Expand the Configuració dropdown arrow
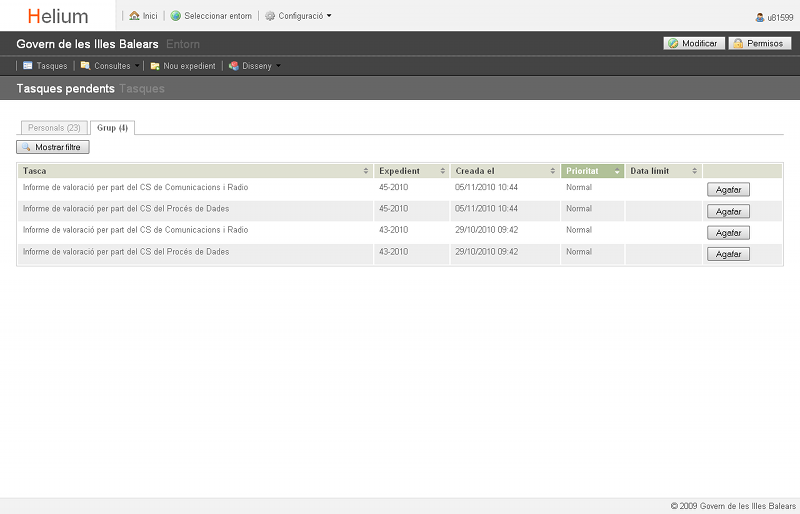This screenshot has width=800, height=514. [x=329, y=16]
